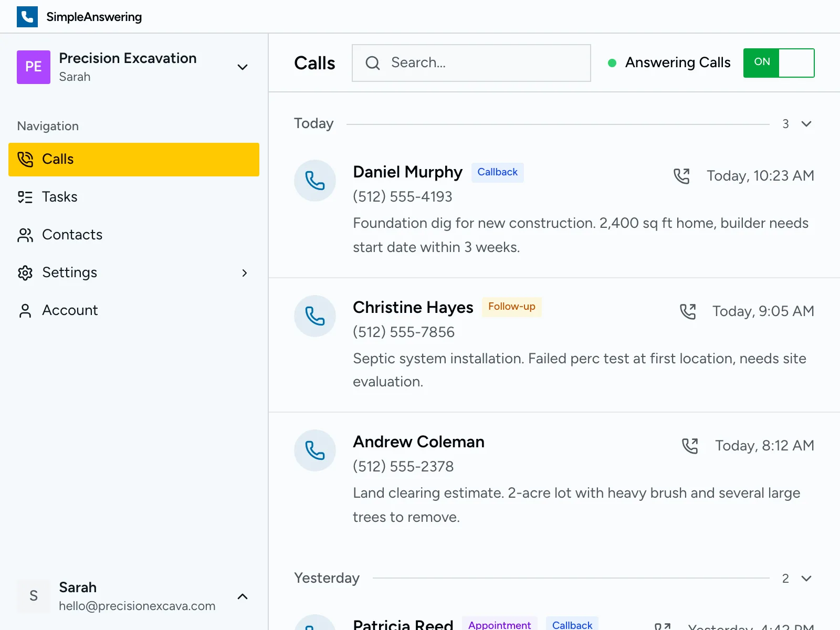
Task: Click the Contacts people icon
Action: coord(25,235)
